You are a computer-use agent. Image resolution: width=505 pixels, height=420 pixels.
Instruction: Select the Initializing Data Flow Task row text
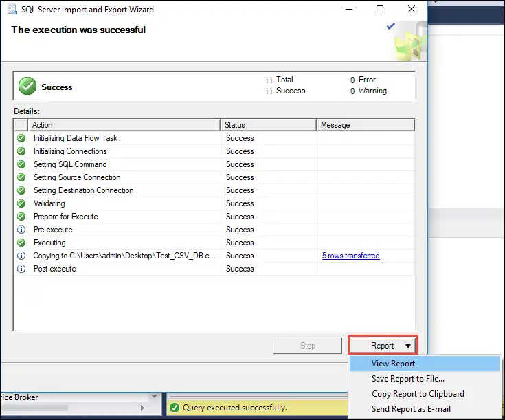tap(76, 138)
